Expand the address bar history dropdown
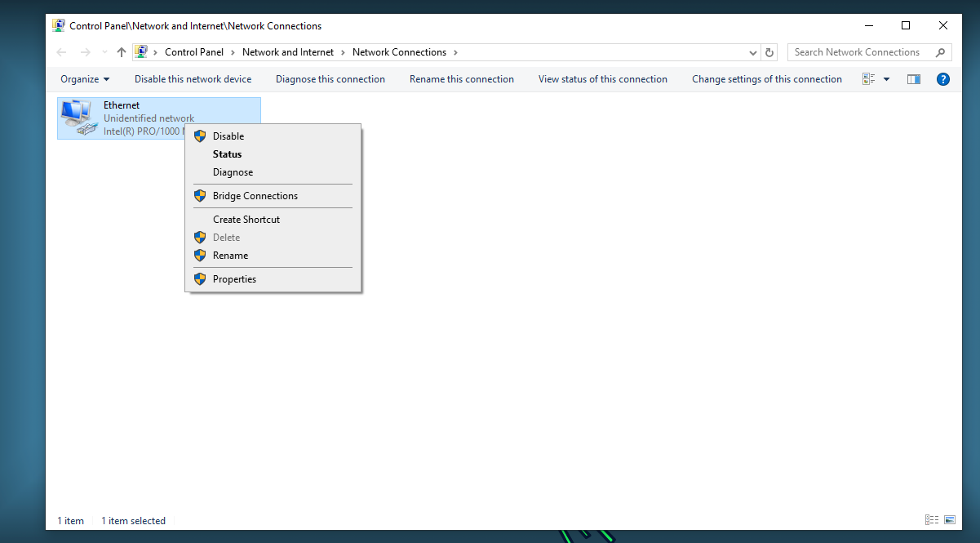 click(x=753, y=52)
